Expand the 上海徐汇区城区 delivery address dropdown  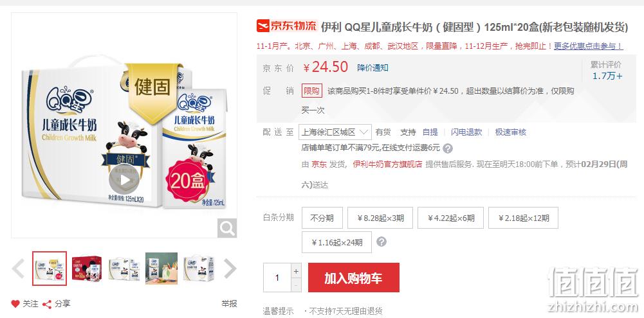click(x=335, y=132)
